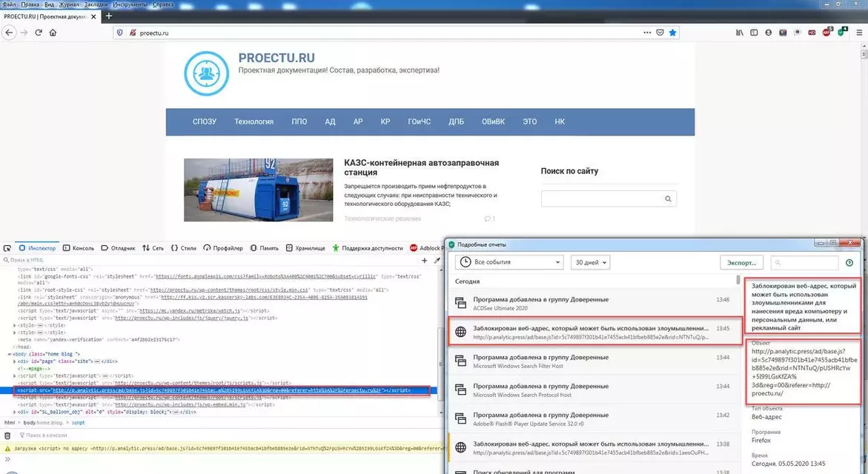
Task: Open the СПОЗУ navigation link
Action: point(205,121)
